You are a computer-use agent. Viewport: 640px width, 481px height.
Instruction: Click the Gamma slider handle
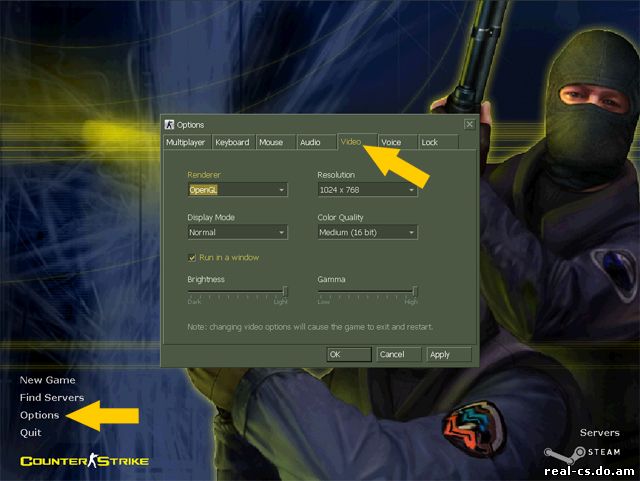(415, 291)
